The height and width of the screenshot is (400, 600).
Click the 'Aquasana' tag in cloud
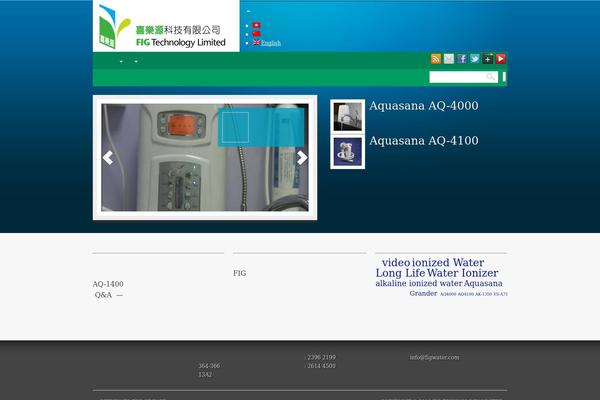(483, 283)
